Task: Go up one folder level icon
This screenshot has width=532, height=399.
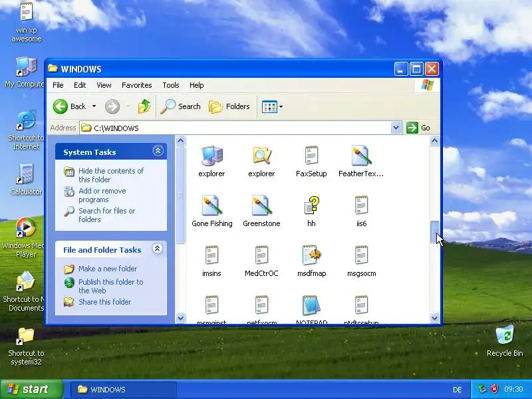Action: pos(144,106)
